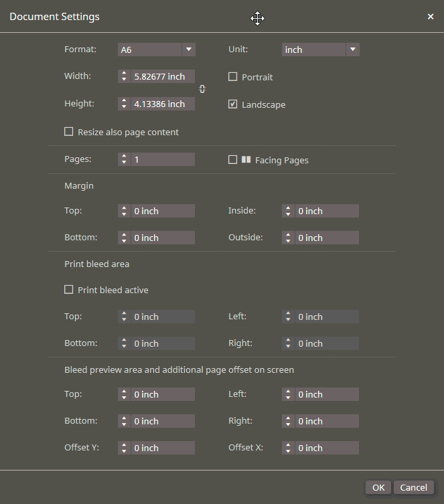Check the Print bleed active box
The height and width of the screenshot is (504, 444).
[x=69, y=290]
